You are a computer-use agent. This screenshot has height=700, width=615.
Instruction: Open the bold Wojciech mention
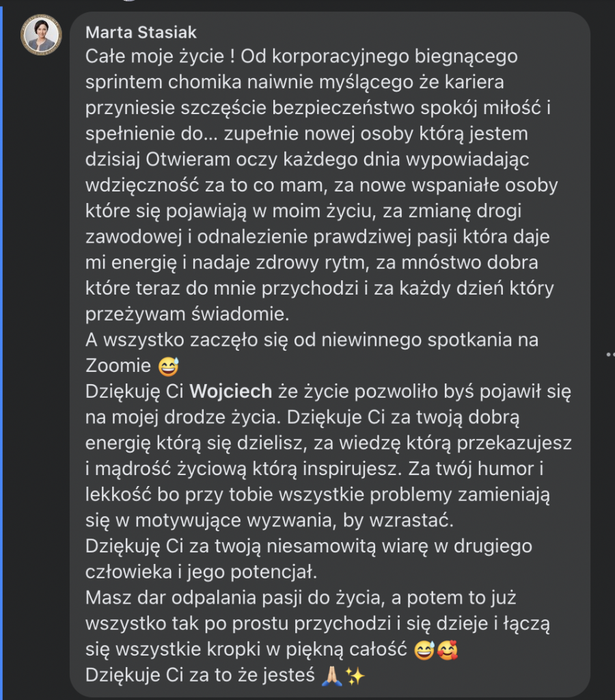coord(231,392)
